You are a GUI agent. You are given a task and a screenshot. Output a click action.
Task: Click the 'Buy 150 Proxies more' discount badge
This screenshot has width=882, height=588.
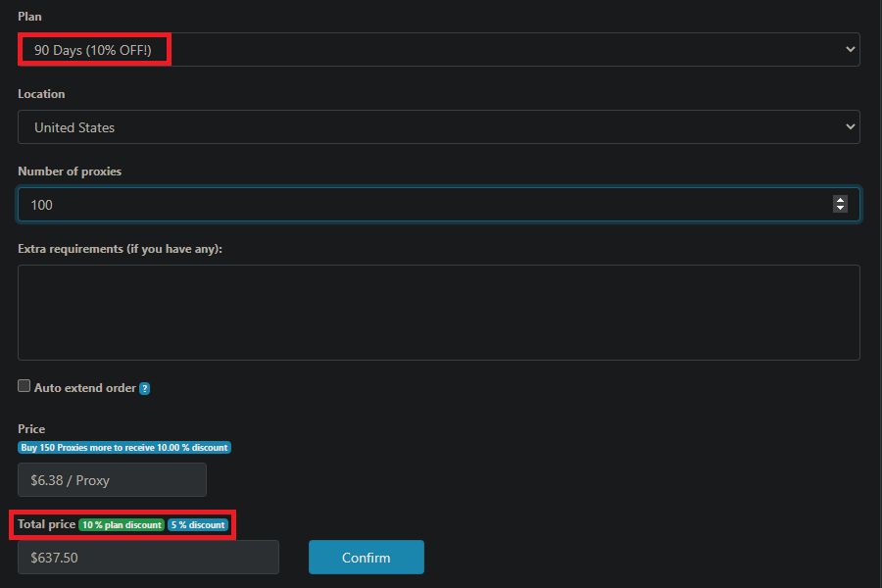pos(124,447)
